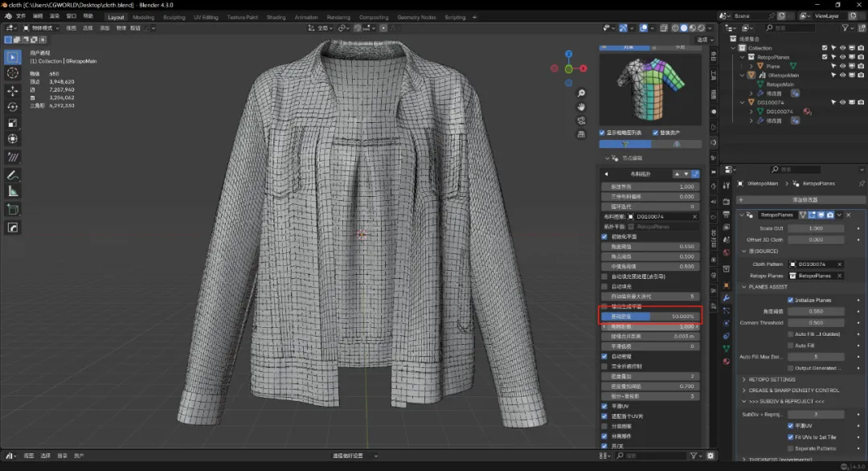Select the 3D Cursor tool
This screenshot has width=868, height=471.
click(x=13, y=73)
